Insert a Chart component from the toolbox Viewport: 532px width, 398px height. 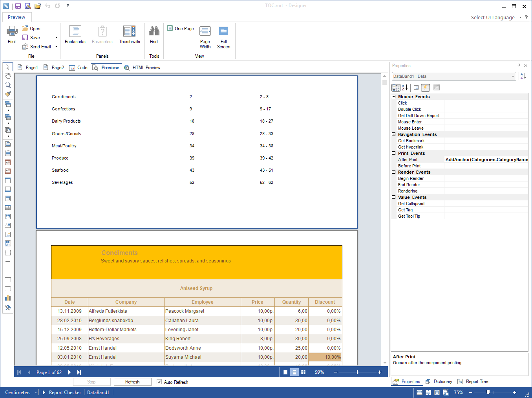point(7,298)
